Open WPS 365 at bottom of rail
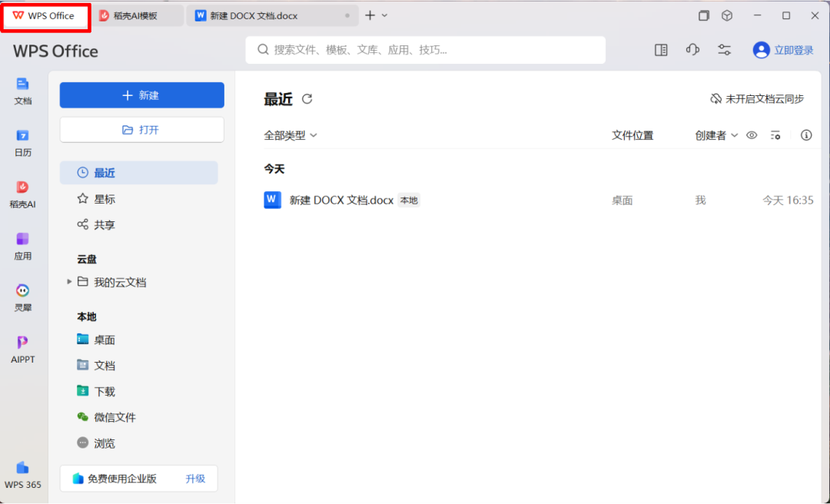Screen dimensions: 830x504 pyautogui.click(x=23, y=475)
